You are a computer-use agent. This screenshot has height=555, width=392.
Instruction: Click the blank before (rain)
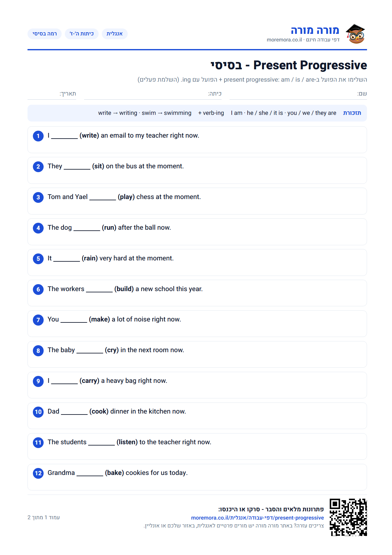pos(67,259)
